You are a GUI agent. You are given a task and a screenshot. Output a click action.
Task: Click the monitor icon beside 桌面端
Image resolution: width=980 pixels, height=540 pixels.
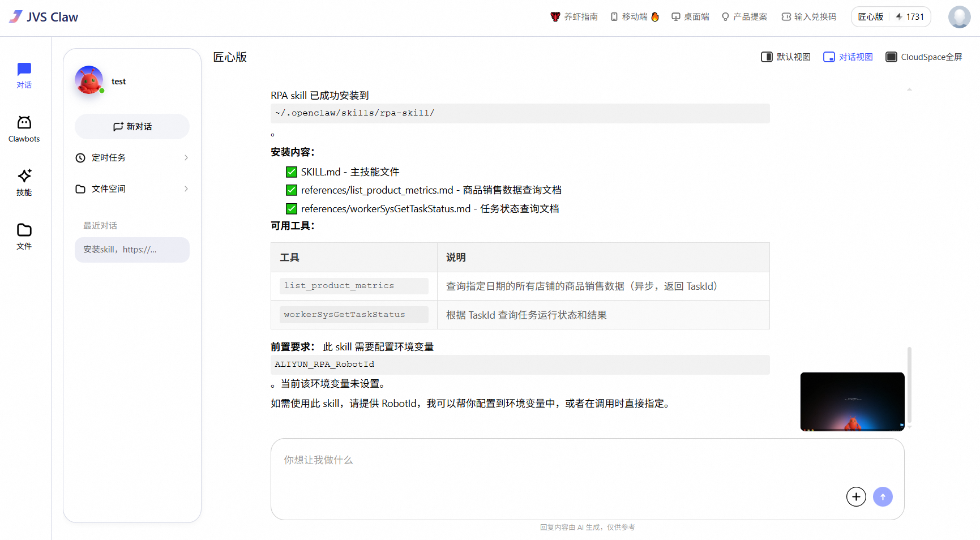676,17
